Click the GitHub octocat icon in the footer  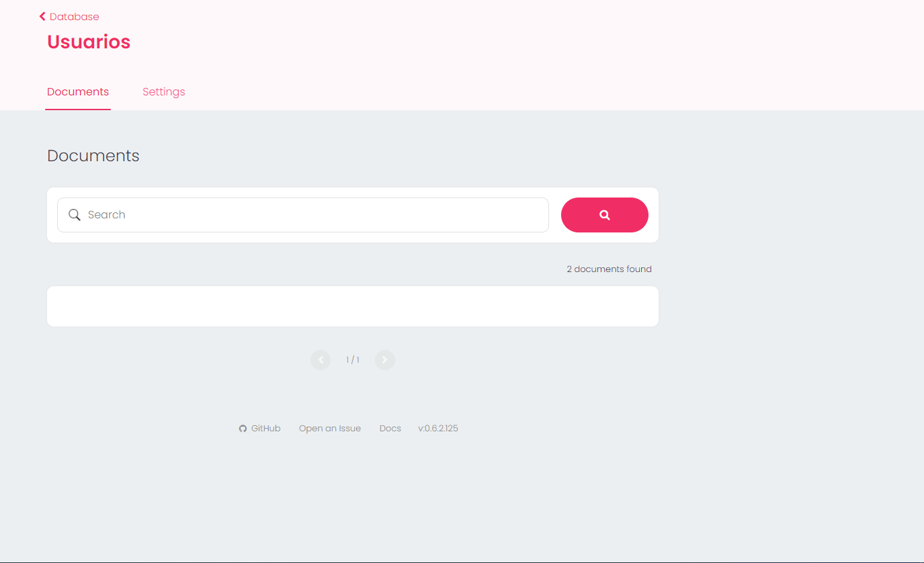point(243,428)
